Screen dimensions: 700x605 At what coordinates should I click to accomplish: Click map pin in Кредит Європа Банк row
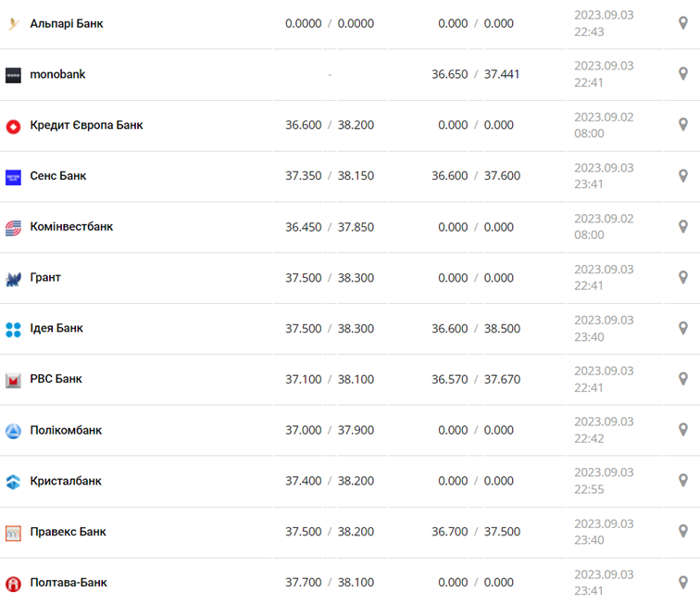(683, 125)
